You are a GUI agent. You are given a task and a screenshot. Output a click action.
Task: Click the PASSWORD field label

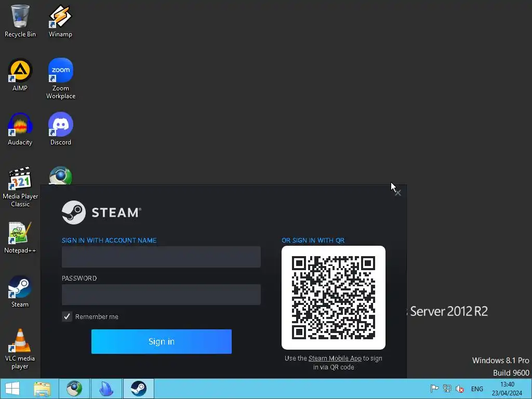point(79,278)
